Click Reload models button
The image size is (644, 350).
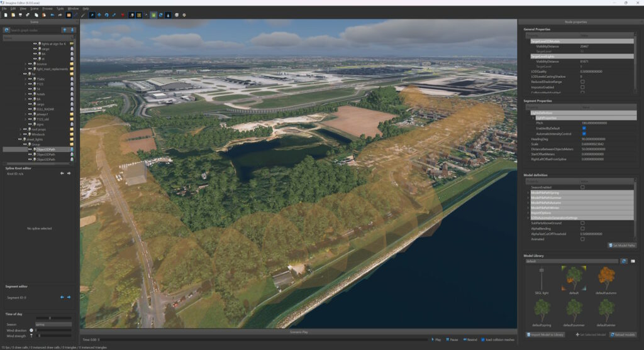pos(623,335)
